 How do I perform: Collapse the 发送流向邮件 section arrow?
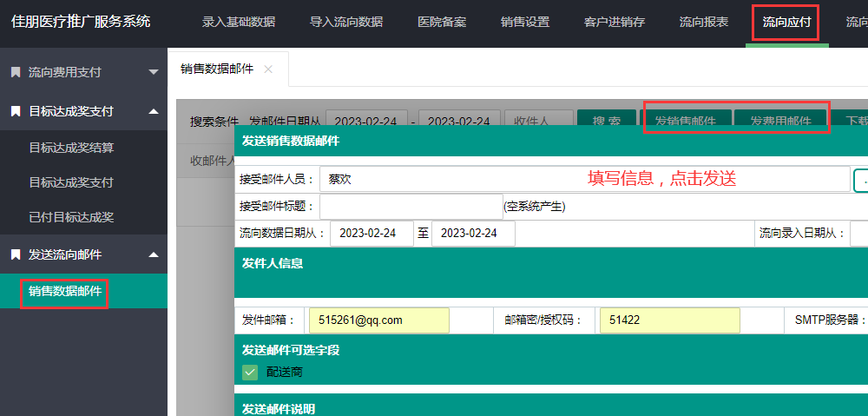[x=154, y=254]
